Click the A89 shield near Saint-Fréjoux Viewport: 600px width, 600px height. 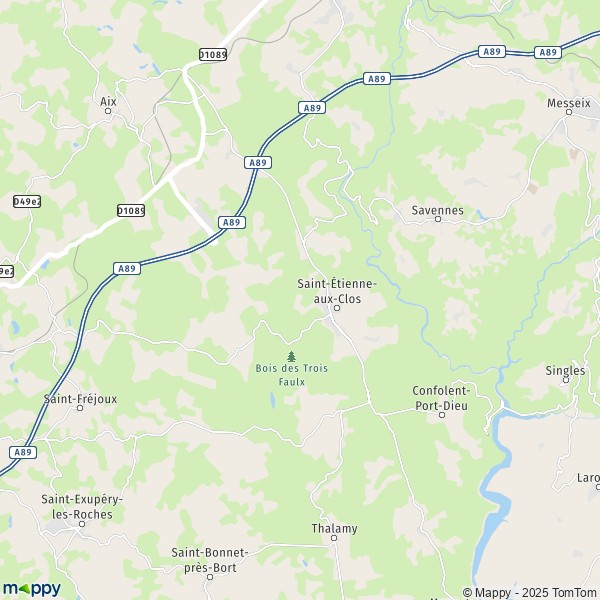pos(23,452)
